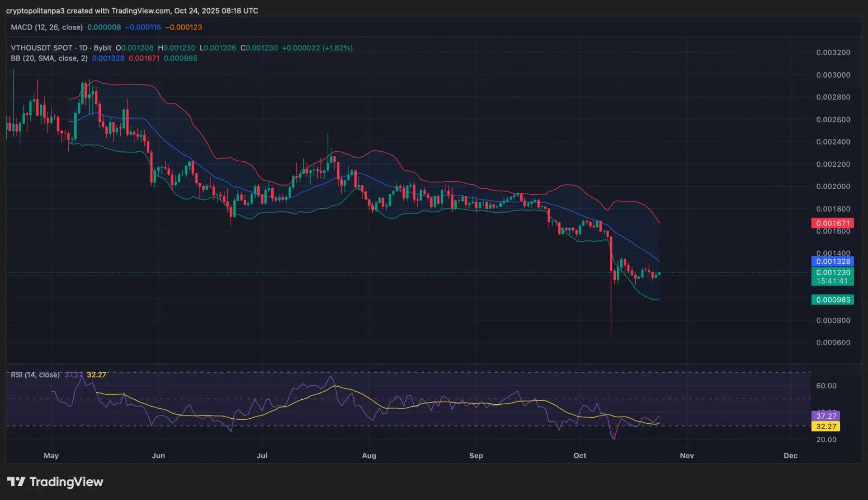Toggle the current price tag 0.001230
The image size is (868, 500).
coord(832,273)
